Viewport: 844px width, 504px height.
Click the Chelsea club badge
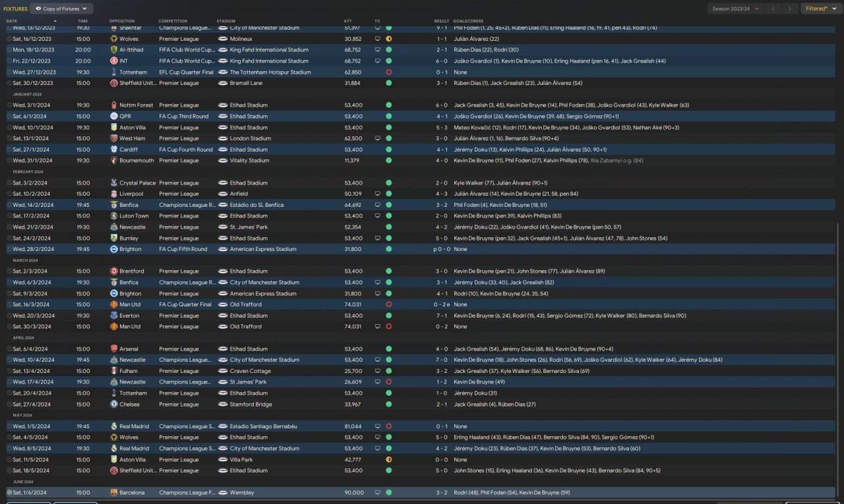114,405
